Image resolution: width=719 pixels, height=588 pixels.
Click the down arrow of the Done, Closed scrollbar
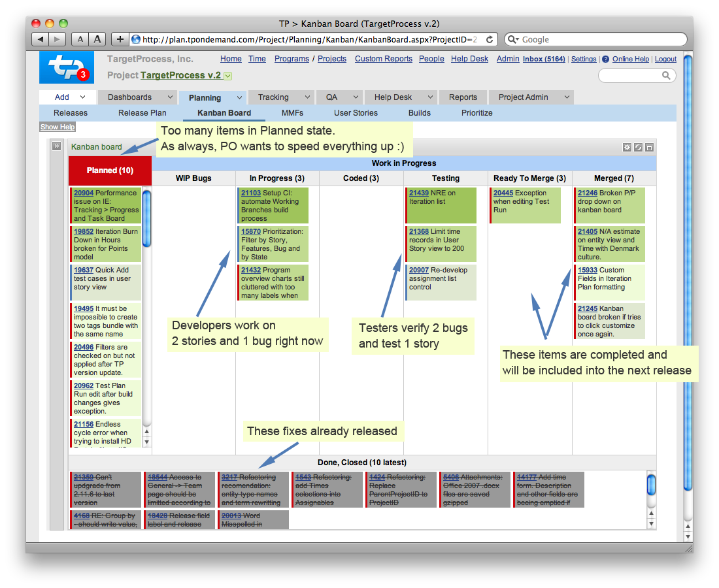[651, 524]
